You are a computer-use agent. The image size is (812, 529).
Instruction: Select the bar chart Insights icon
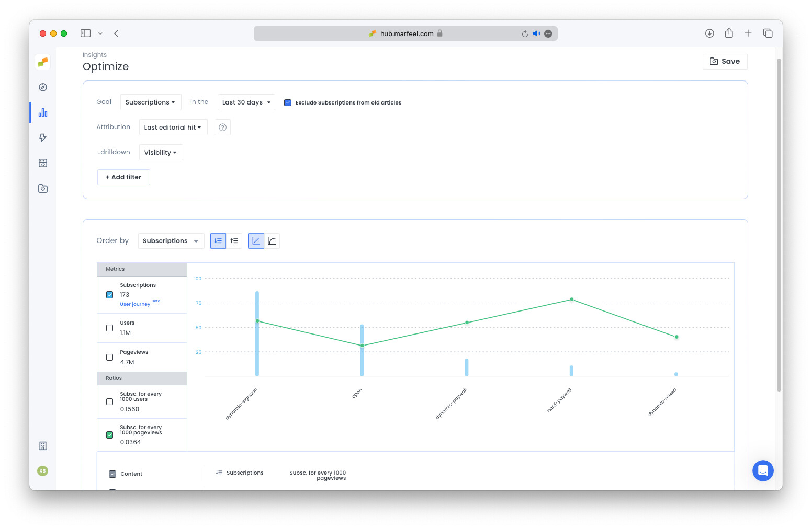(x=42, y=112)
